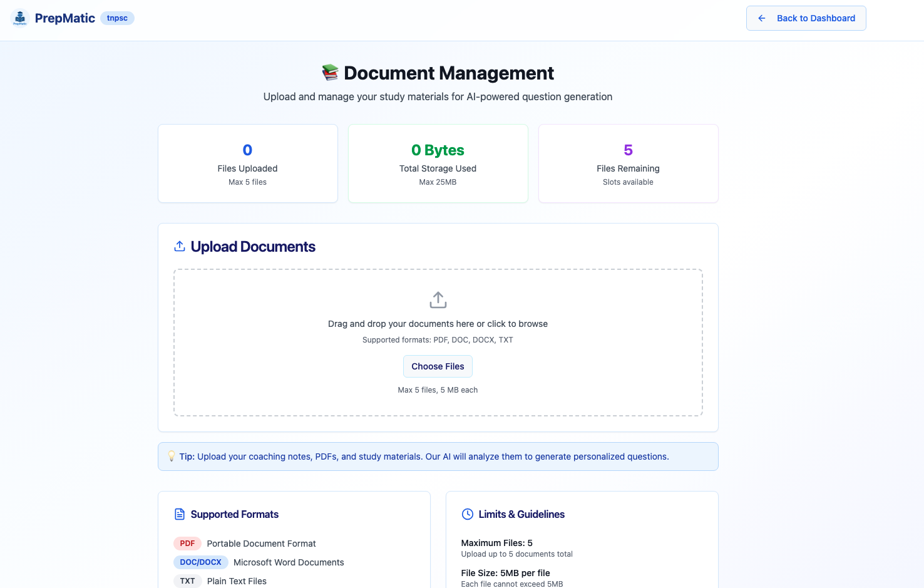The height and width of the screenshot is (588, 924).
Task: Select the TXT format badge
Action: [x=187, y=580]
